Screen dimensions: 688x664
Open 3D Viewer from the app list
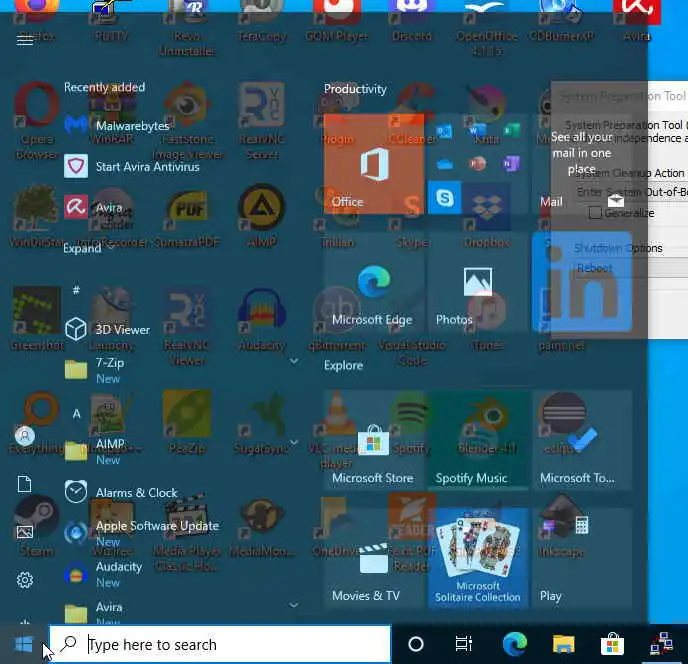point(108,330)
